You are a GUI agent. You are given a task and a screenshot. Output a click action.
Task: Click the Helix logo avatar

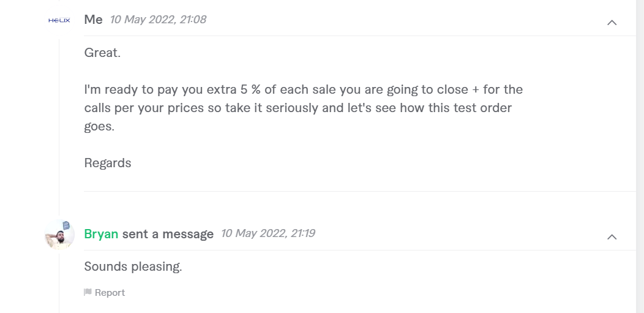click(59, 20)
